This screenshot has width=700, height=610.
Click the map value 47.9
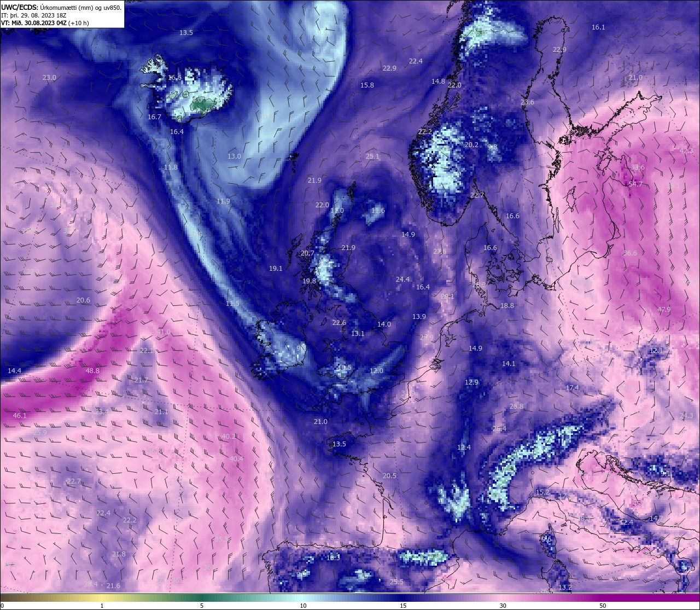tap(663, 310)
